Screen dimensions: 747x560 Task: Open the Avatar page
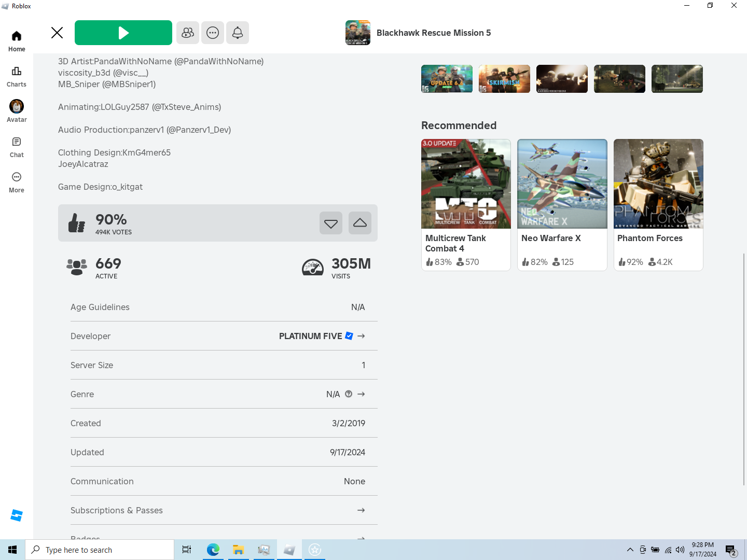tap(17, 111)
